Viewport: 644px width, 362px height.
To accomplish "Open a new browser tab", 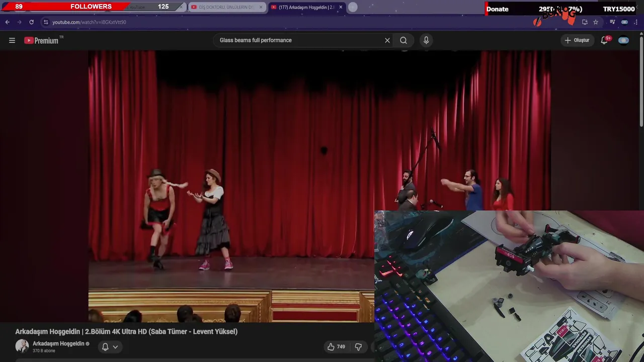I will (x=353, y=7).
